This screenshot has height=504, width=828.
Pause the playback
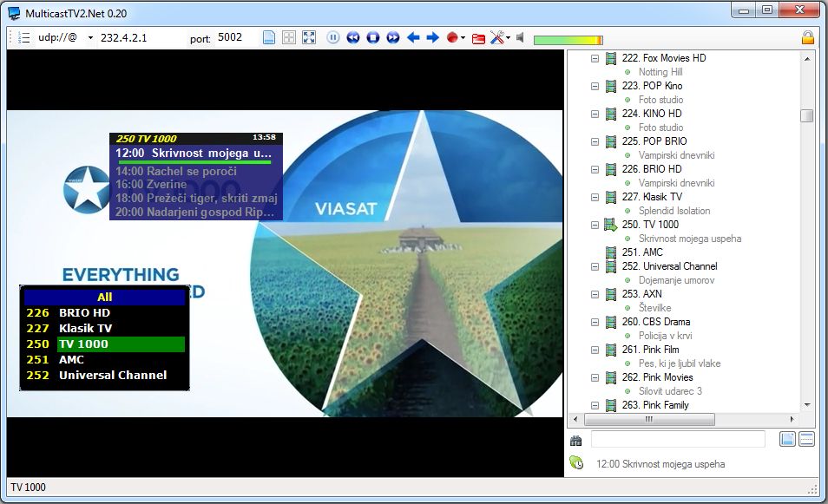(x=333, y=37)
